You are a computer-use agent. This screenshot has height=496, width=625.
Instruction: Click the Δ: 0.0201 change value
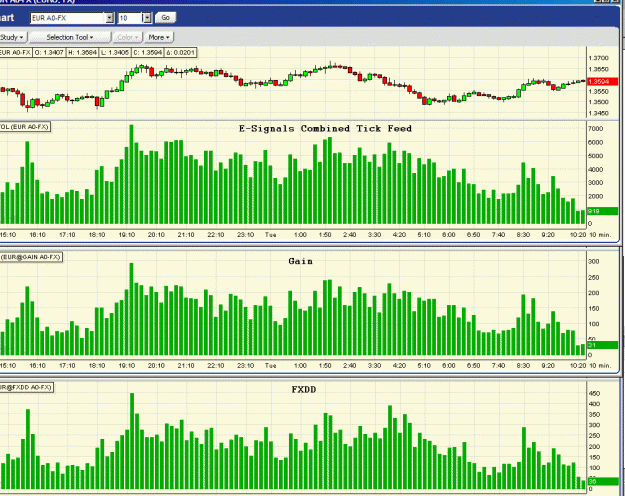pos(180,52)
